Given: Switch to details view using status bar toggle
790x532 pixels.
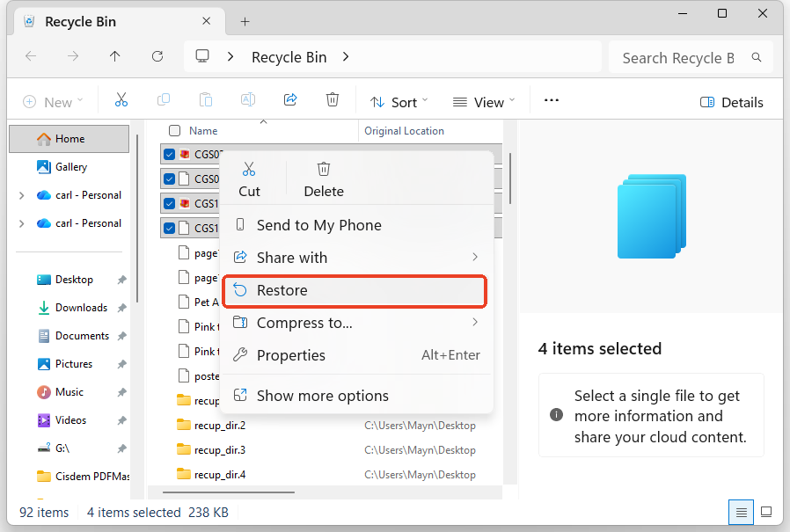Looking at the screenshot, I should click(741, 512).
